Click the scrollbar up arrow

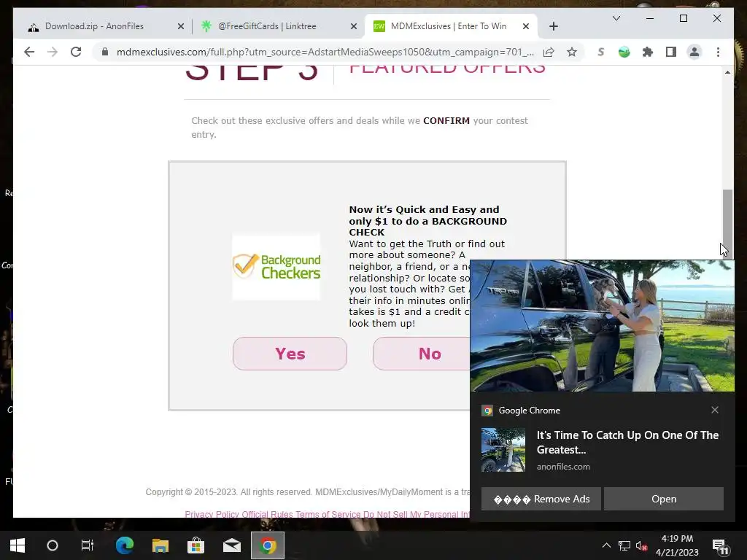point(727,72)
